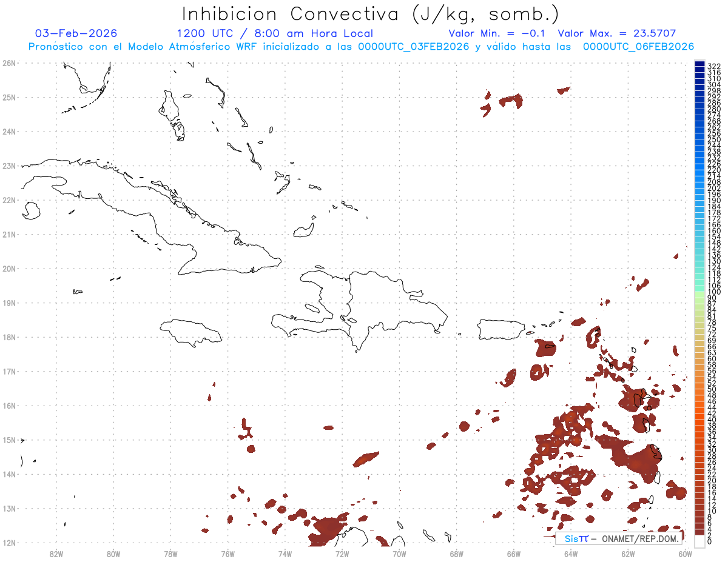Click the "16N" latitude label

pyautogui.click(x=9, y=406)
